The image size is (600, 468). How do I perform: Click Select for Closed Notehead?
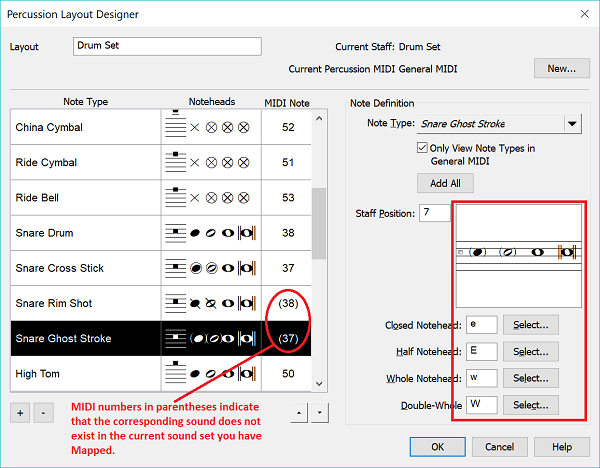coord(530,325)
